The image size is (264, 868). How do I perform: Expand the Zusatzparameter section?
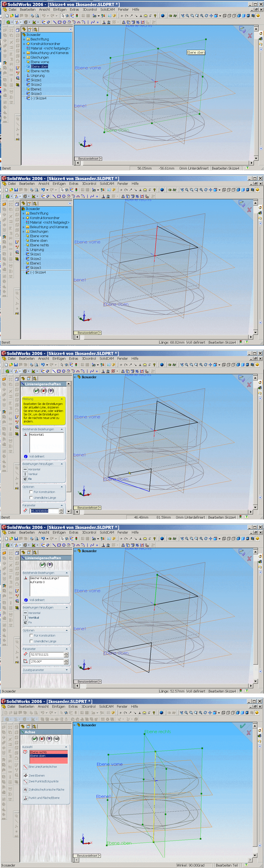tap(67, 670)
